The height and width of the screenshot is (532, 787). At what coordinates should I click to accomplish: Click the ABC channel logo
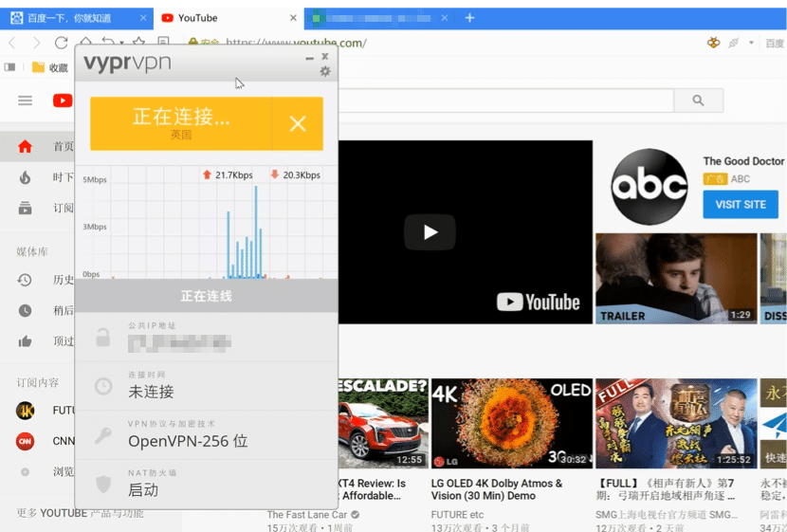point(649,186)
